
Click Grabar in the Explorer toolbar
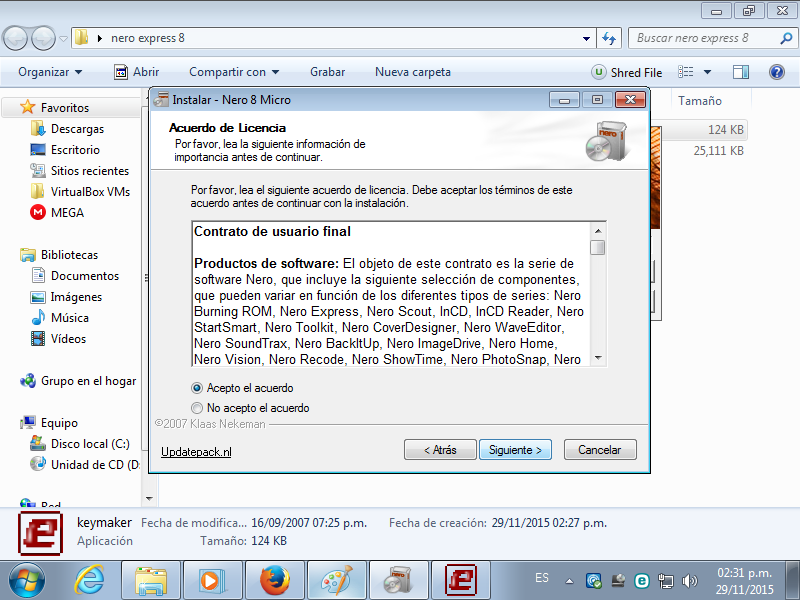[328, 72]
